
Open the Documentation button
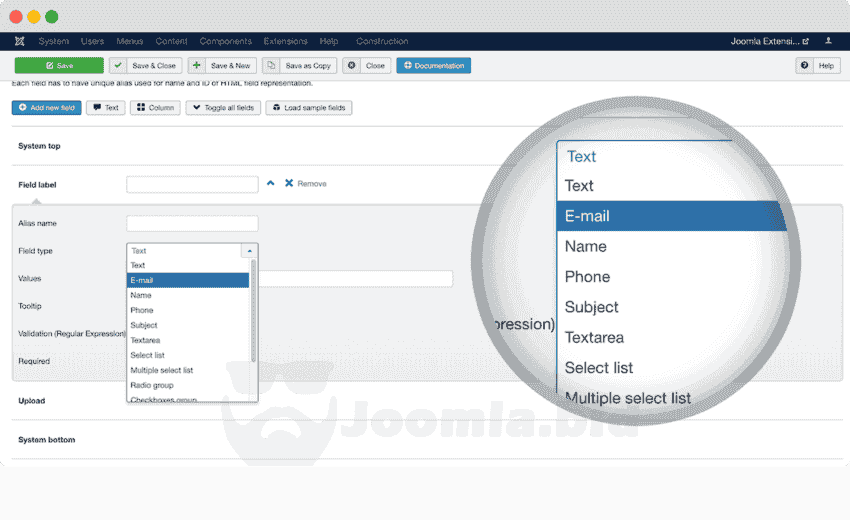(x=433, y=65)
